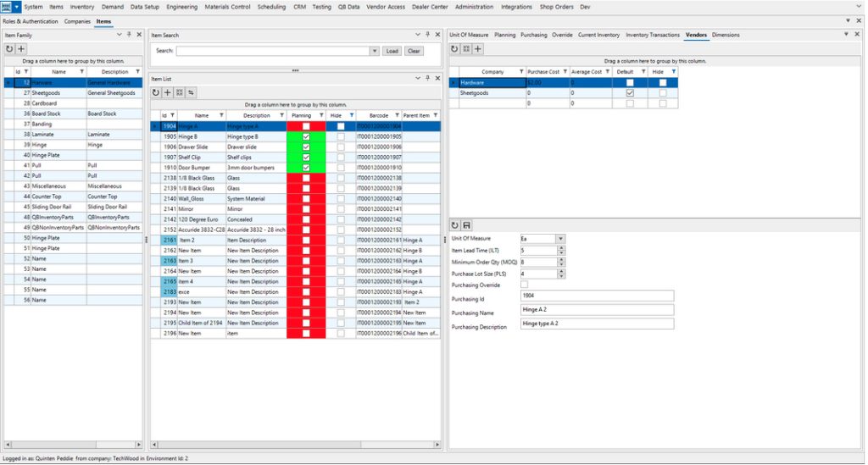Expand child rows of item 2161
Screen dimensions: 868x465
tap(155, 240)
